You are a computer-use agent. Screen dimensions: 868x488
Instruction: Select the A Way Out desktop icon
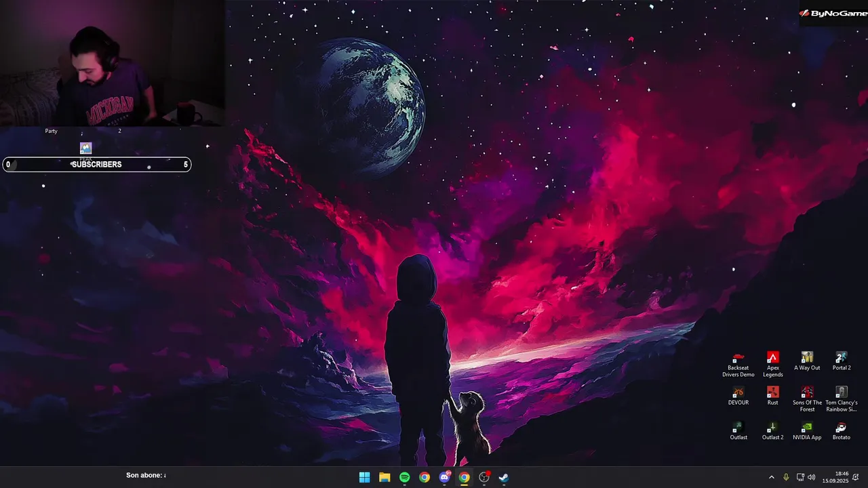807,361
